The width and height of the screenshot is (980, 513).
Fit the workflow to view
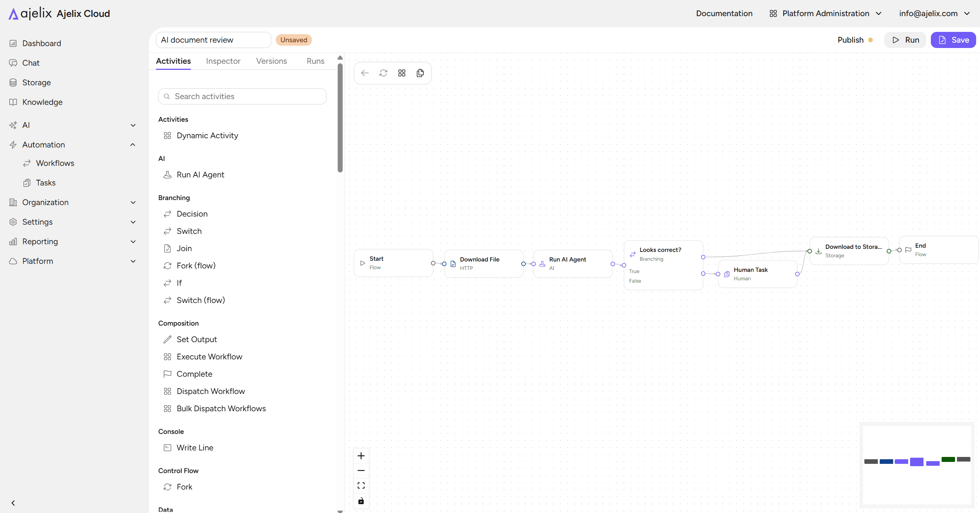coord(361,486)
